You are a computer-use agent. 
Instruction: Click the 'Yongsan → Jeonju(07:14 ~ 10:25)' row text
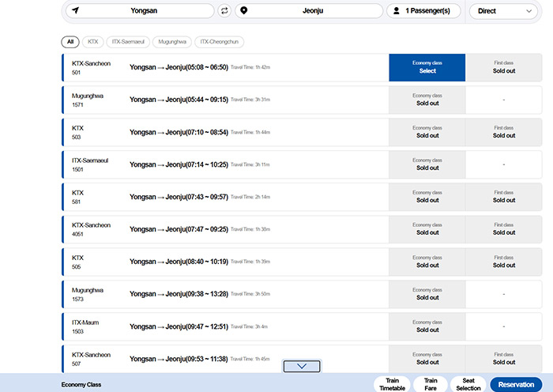point(179,164)
